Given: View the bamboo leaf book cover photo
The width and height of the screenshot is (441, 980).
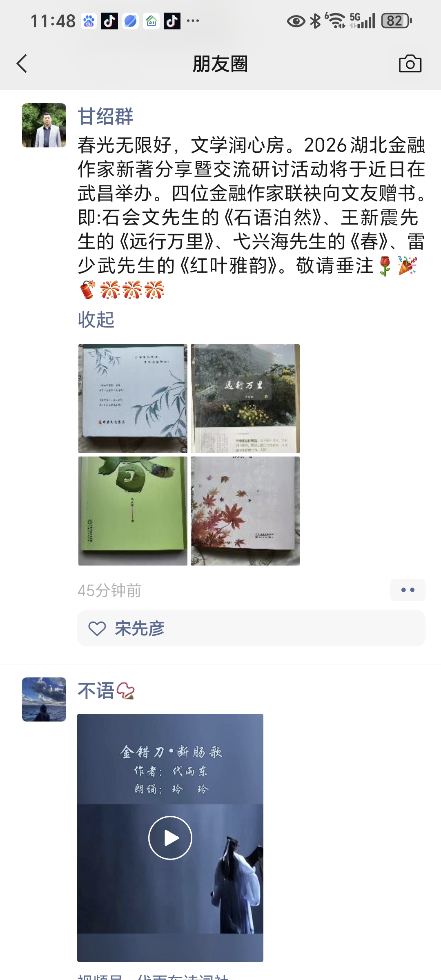Looking at the screenshot, I should coord(133,399).
